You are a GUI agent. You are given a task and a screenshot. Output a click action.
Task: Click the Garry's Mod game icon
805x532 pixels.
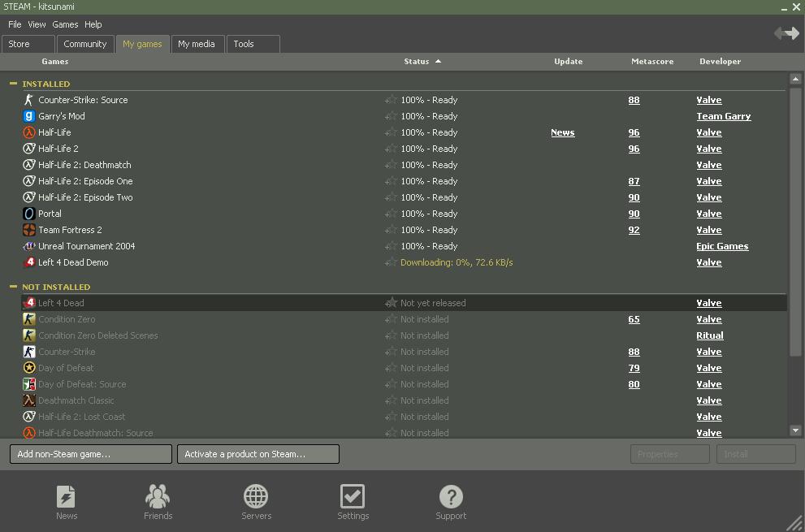coord(29,116)
